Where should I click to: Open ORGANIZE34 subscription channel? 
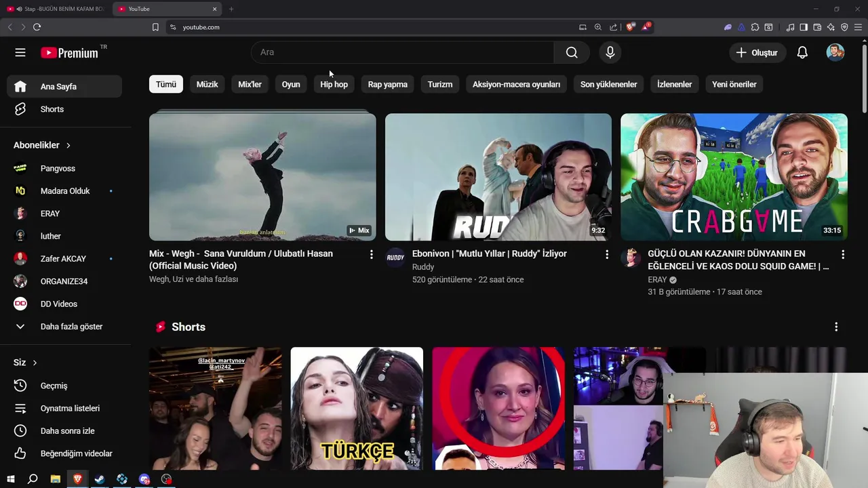point(64,281)
